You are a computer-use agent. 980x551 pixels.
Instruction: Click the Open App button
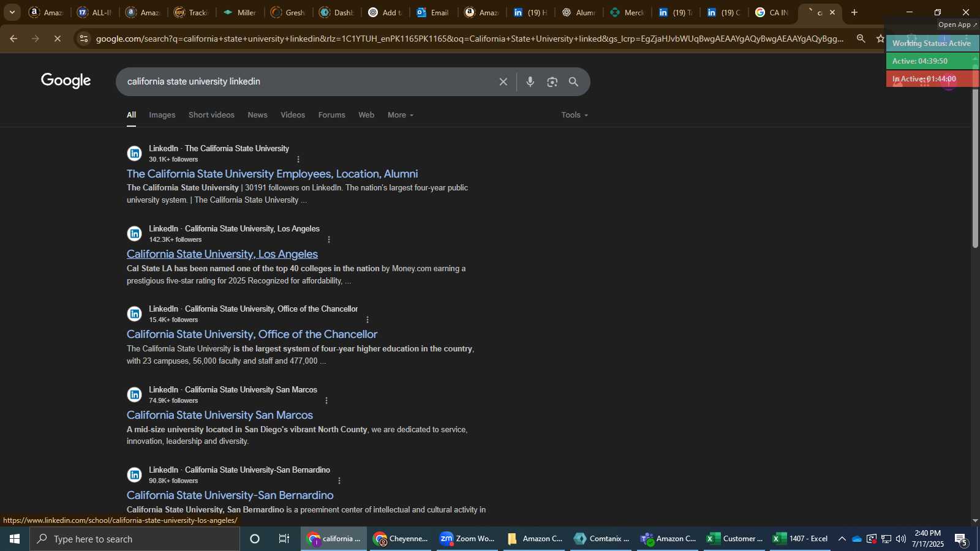(x=958, y=24)
